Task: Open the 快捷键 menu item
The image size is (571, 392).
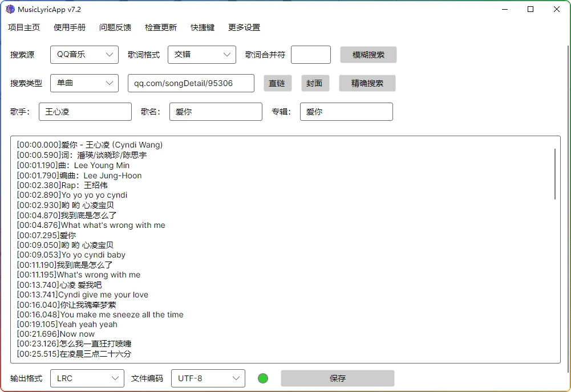Action: 203,28
